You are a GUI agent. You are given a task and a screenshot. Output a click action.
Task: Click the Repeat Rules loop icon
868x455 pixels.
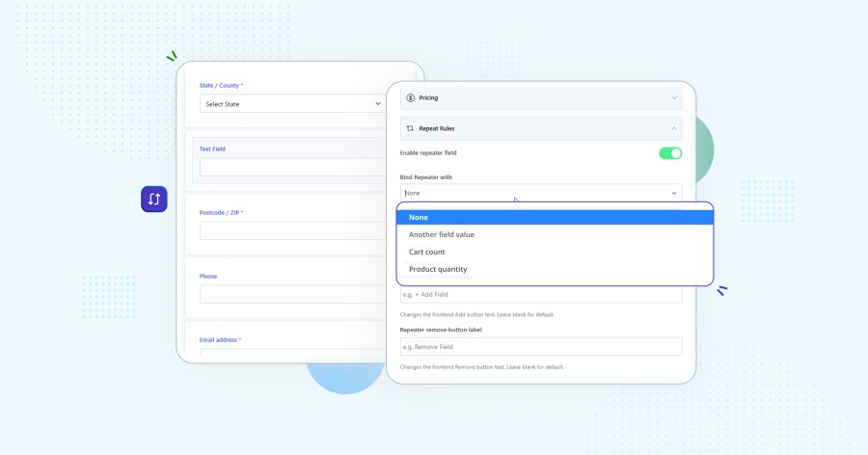coord(410,128)
